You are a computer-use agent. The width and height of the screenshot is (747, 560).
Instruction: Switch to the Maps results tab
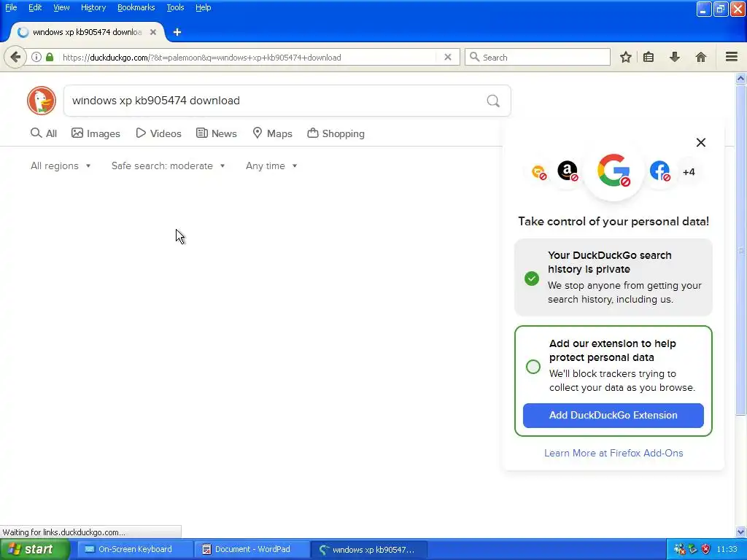pos(273,133)
